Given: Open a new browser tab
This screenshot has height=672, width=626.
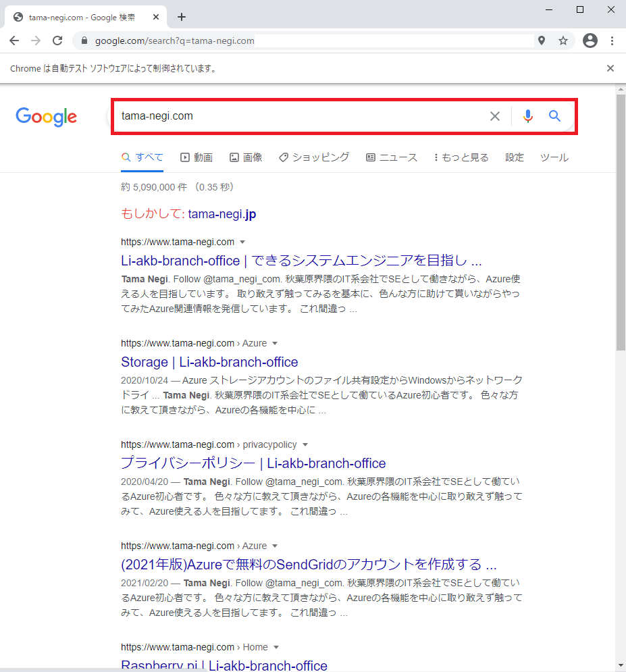Looking at the screenshot, I should 182,17.
